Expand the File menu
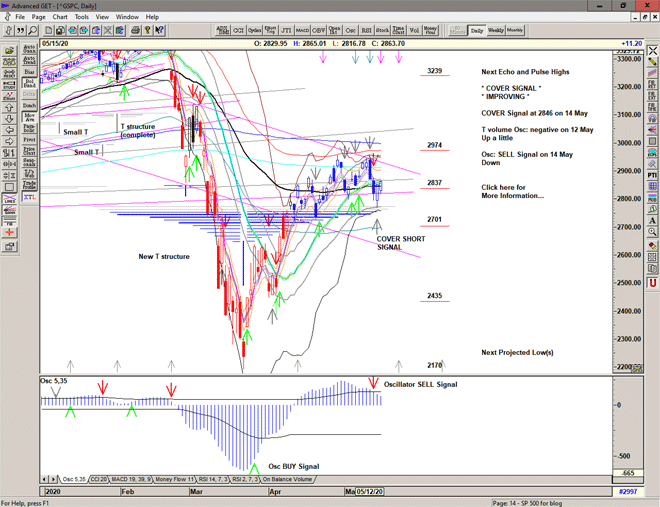The image size is (660, 507). [x=21, y=17]
